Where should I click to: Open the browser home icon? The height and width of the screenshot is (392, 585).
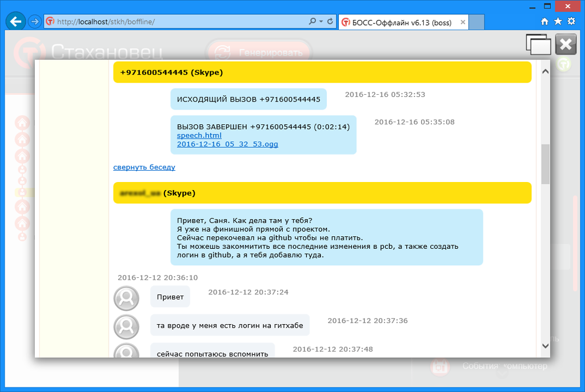pyautogui.click(x=544, y=22)
